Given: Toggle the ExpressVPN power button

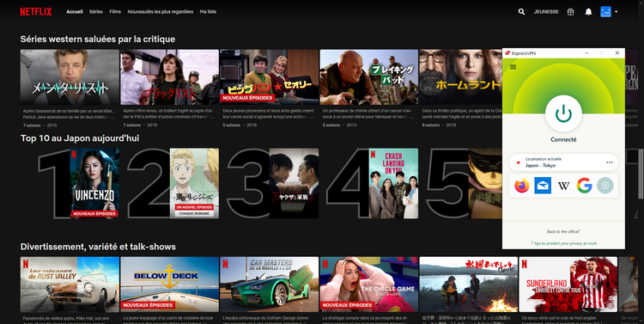Looking at the screenshot, I should pyautogui.click(x=563, y=114).
